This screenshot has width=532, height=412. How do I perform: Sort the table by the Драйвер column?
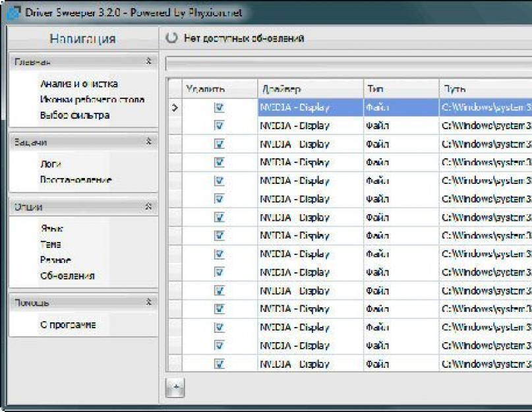pyautogui.click(x=310, y=89)
